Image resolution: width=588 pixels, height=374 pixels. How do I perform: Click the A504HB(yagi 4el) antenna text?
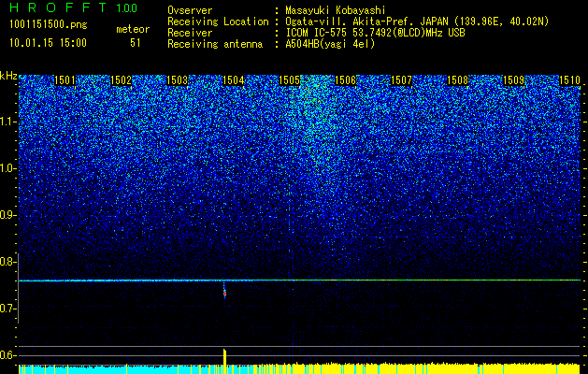[330, 44]
